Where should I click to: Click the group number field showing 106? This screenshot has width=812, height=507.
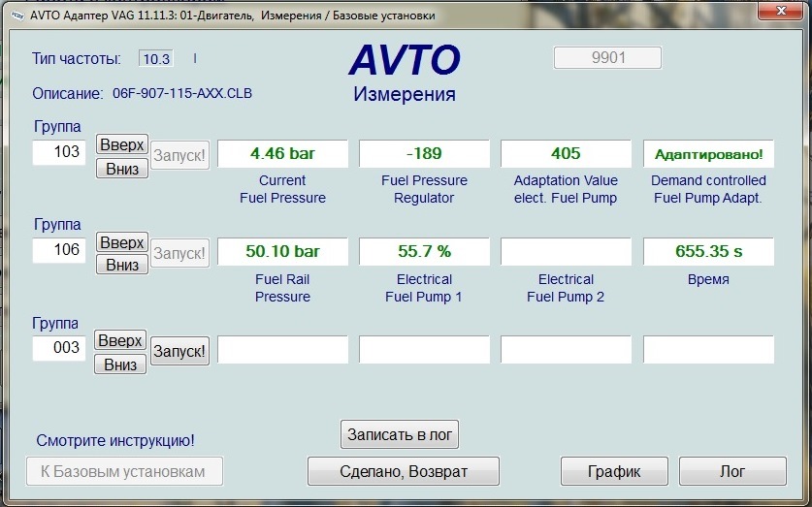(59, 250)
